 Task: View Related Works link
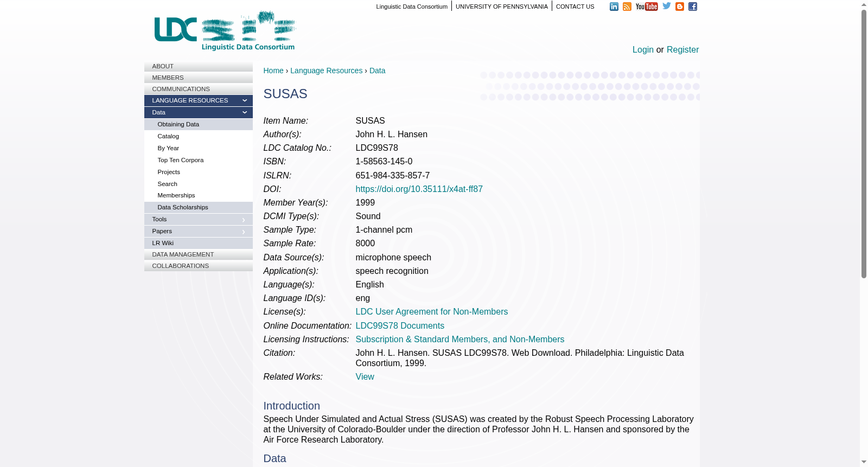365,377
